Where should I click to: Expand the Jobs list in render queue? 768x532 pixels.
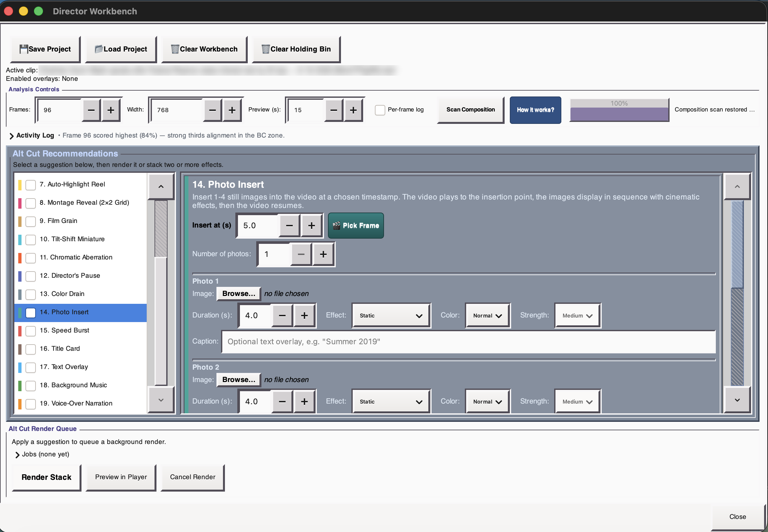click(x=17, y=455)
